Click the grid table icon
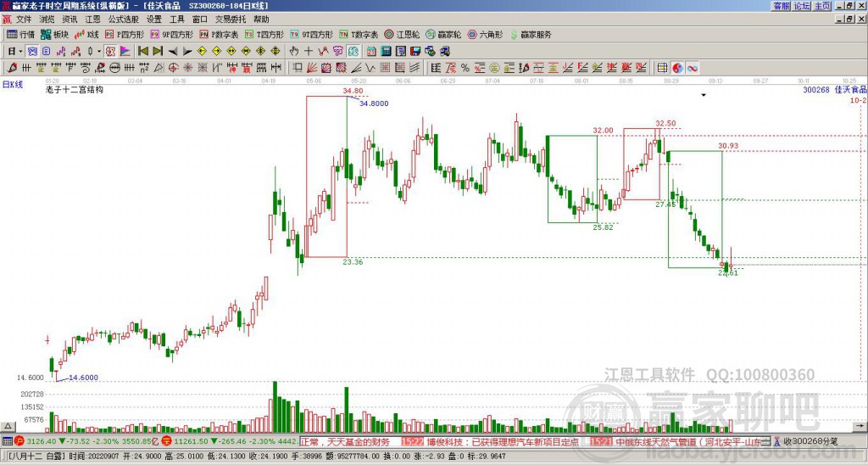This screenshot has height=465, width=868. pyautogui.click(x=662, y=68)
